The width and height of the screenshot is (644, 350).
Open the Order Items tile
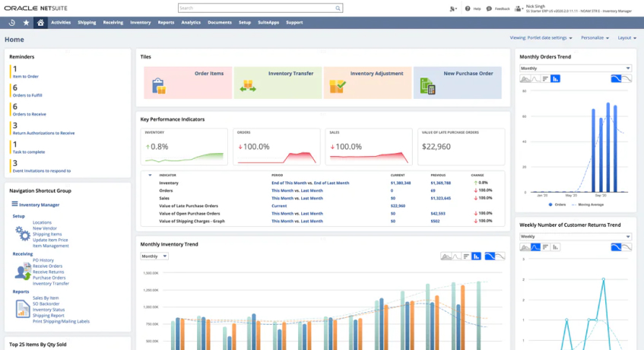point(187,82)
